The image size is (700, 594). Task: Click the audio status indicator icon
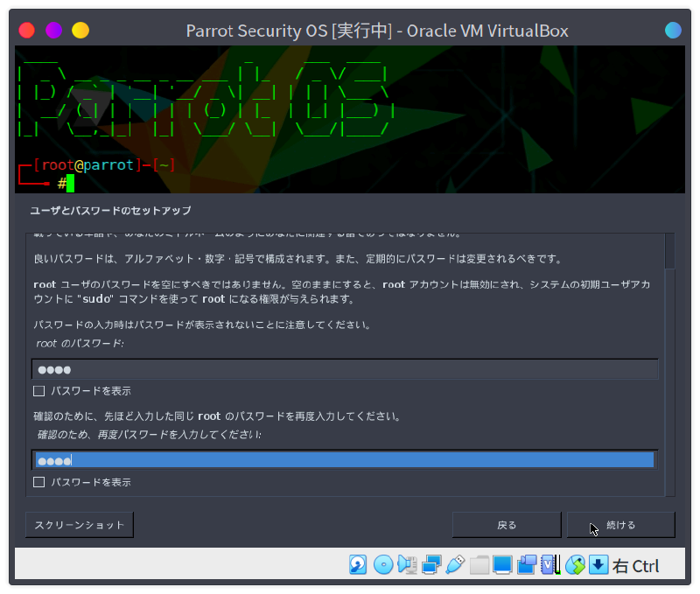click(x=406, y=565)
